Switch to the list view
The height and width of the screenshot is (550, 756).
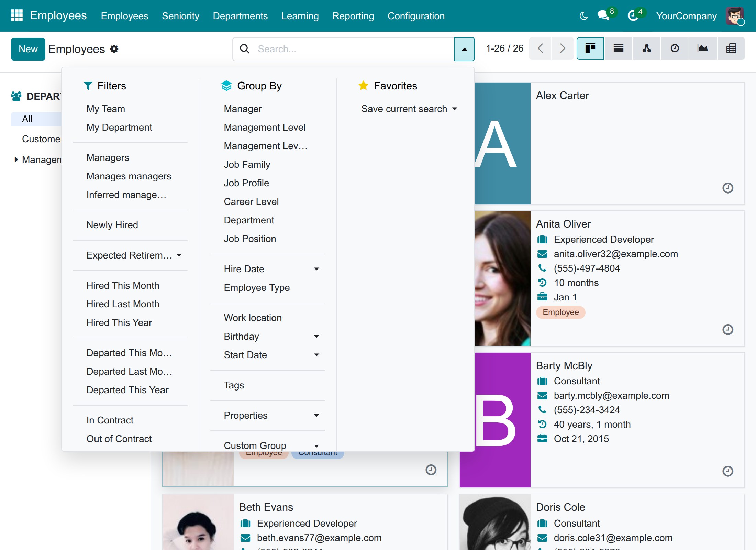point(619,48)
